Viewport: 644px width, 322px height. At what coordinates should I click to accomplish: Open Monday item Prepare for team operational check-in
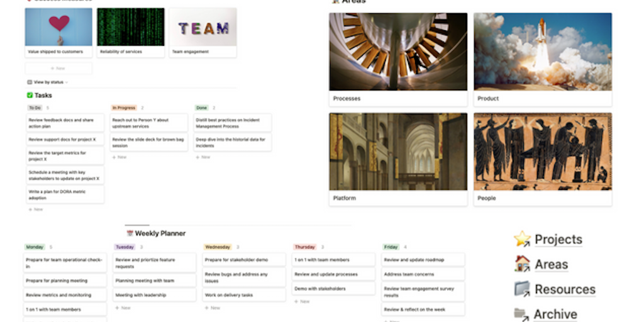point(65,264)
